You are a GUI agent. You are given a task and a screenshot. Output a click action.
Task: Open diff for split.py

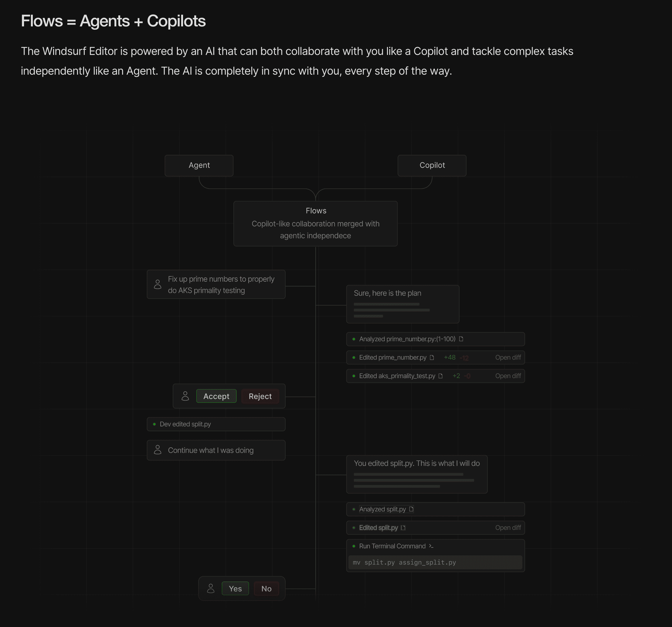point(508,528)
